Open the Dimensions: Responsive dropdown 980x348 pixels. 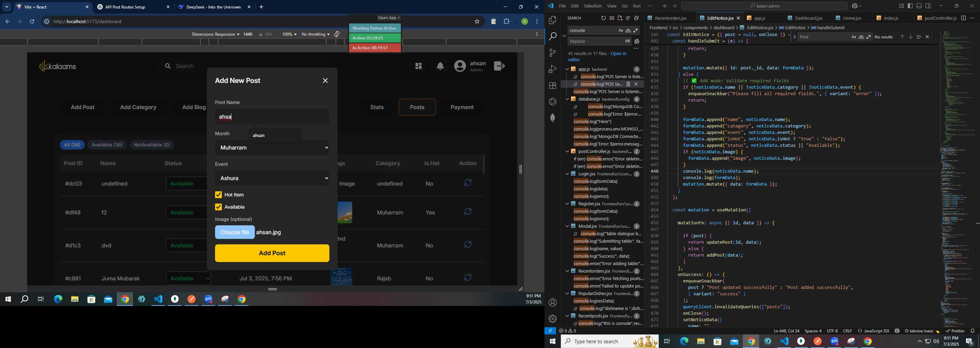pos(216,35)
